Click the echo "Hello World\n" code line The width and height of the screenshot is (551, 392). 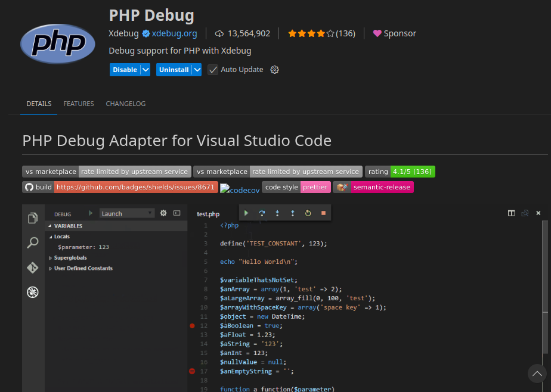(x=259, y=262)
